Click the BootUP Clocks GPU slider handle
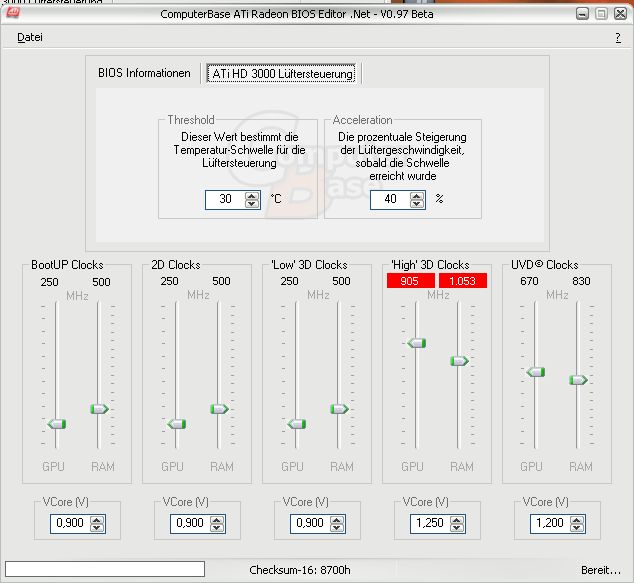The width and height of the screenshot is (634, 583). pos(57,424)
